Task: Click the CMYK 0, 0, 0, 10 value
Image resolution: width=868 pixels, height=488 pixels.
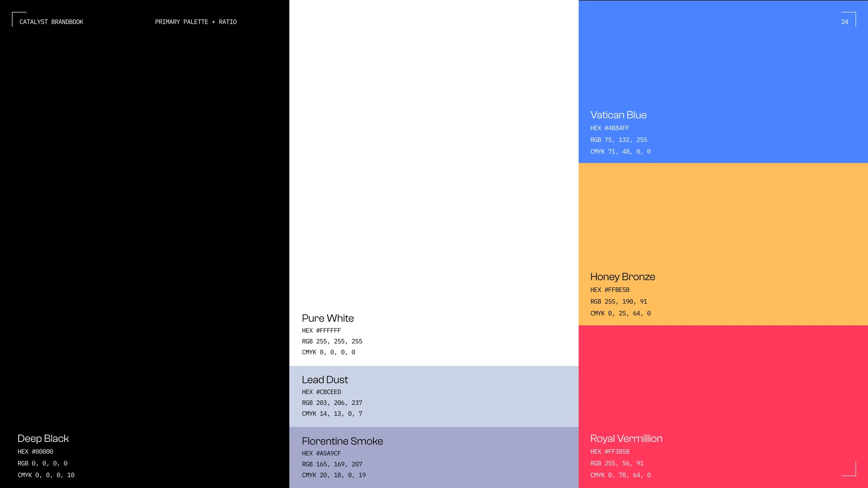Action: [46, 475]
